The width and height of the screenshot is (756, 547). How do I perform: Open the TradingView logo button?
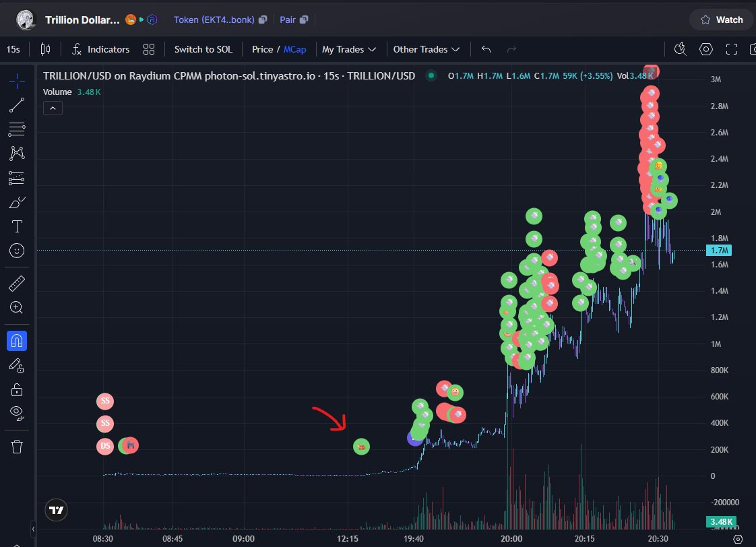coord(57,510)
